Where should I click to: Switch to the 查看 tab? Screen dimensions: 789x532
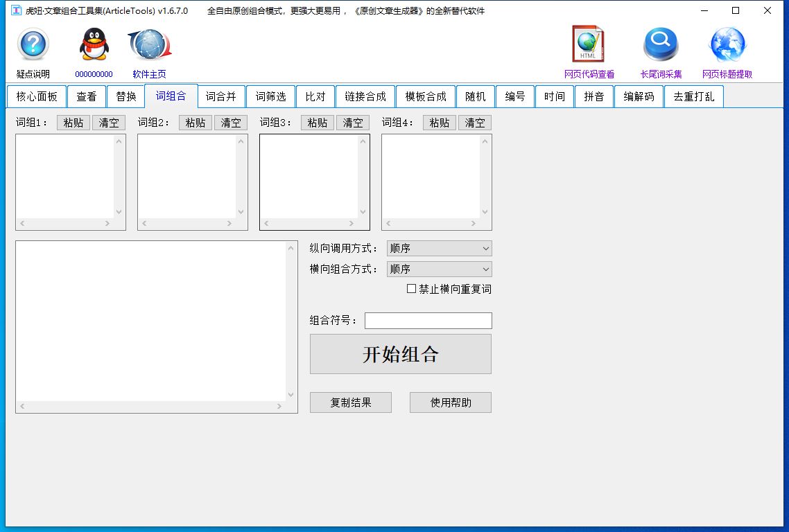pos(87,96)
